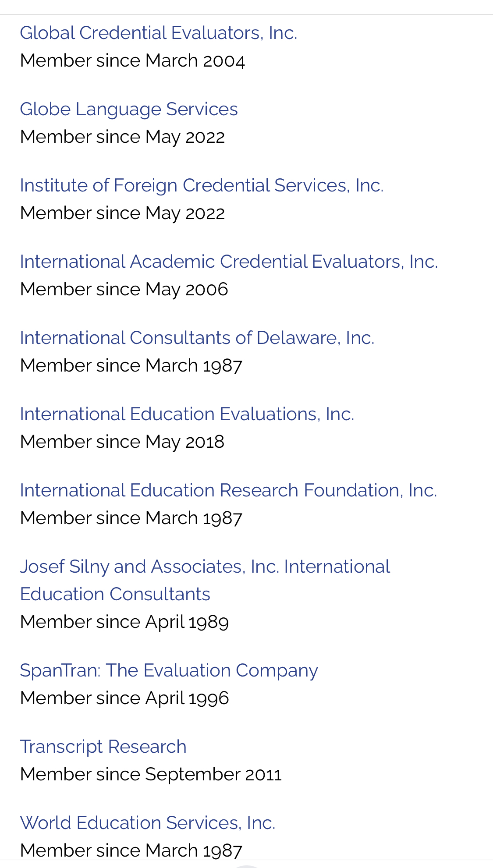Screen dimensions: 493x868
Task: Go to the Transcript Research link
Action: [103, 747]
